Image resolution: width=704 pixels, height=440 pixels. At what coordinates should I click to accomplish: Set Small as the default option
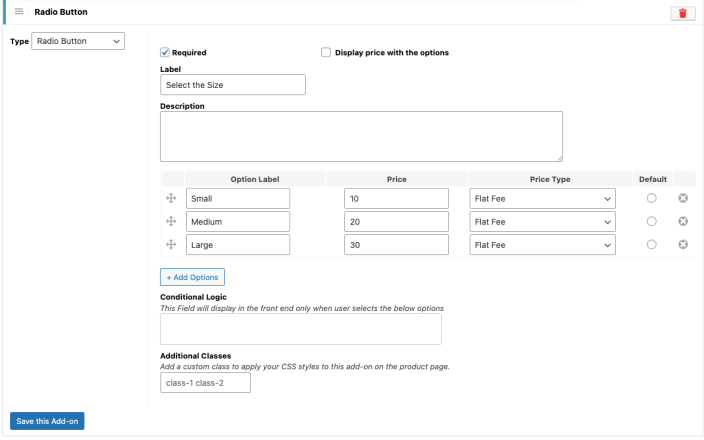point(651,199)
